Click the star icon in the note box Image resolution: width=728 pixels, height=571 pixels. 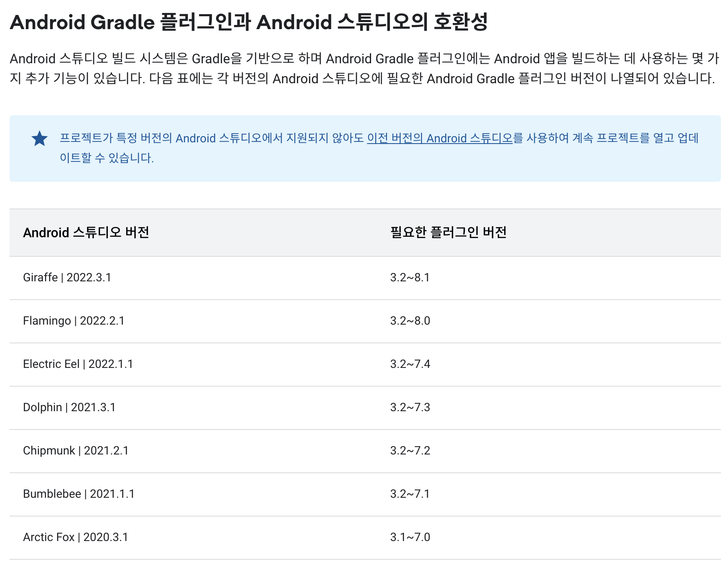40,139
